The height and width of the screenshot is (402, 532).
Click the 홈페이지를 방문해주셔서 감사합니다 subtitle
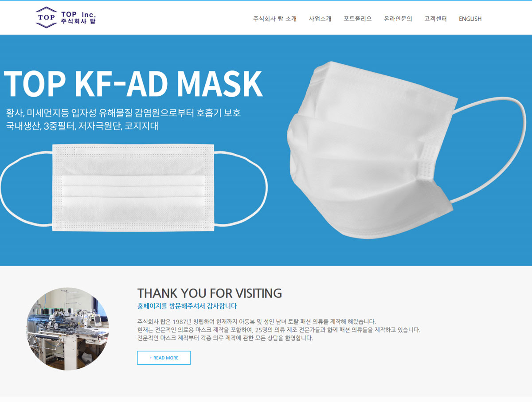coord(187,306)
